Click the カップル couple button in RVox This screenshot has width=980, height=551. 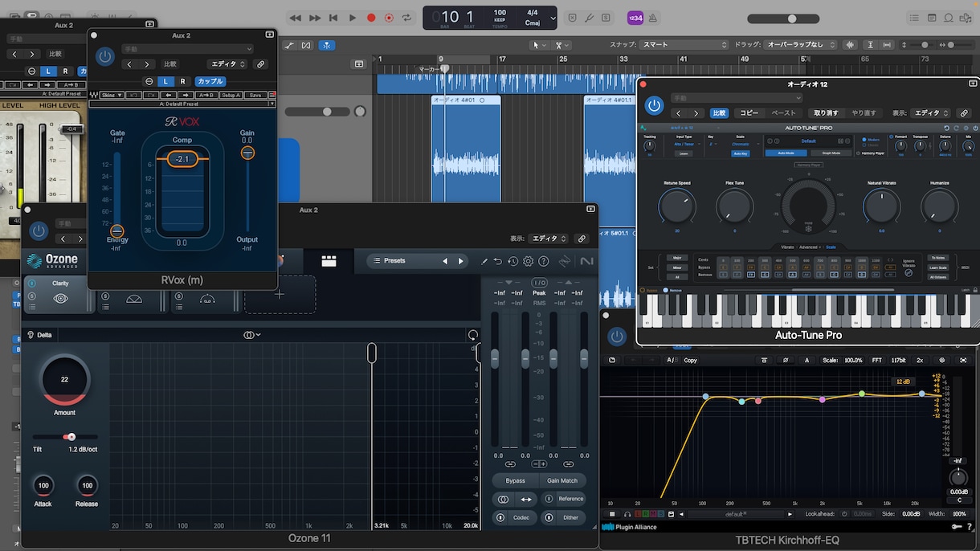[210, 81]
